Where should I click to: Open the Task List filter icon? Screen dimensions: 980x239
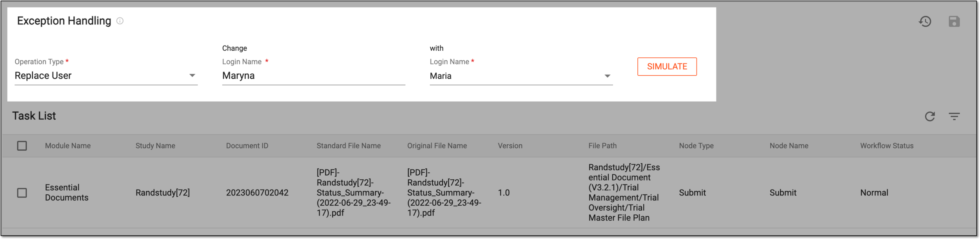pos(954,116)
